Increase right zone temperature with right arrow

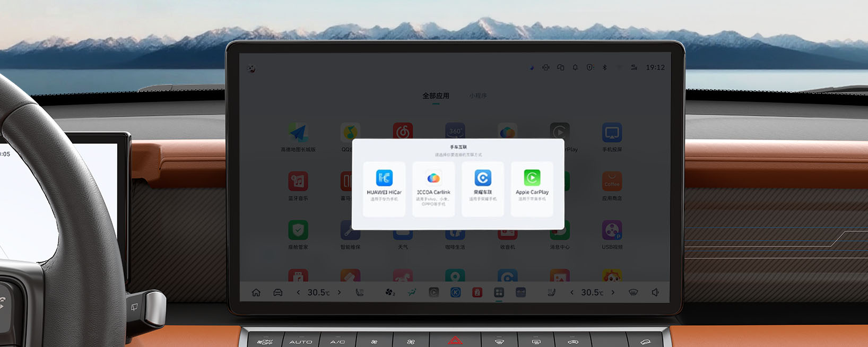(x=613, y=292)
